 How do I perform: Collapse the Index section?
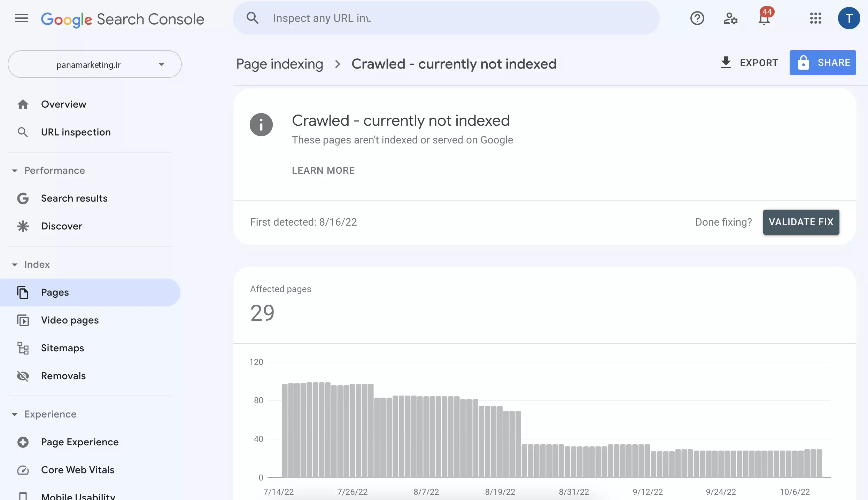(14, 264)
